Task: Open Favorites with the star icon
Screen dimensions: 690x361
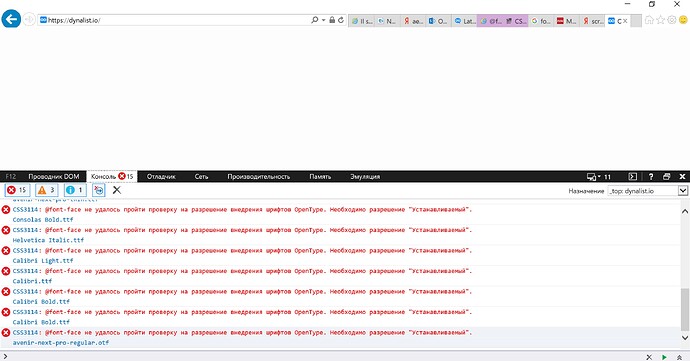Action: point(661,20)
